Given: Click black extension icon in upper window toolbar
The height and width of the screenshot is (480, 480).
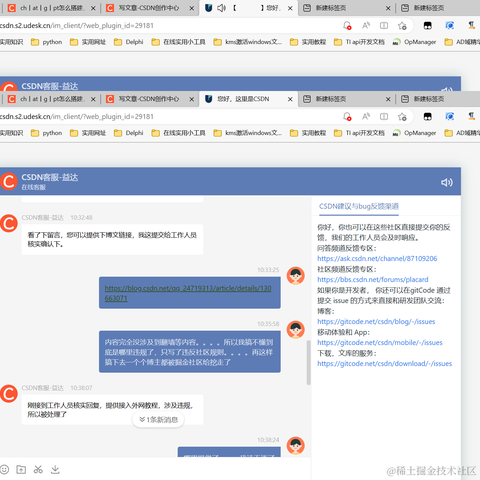Looking at the screenshot, I should (x=428, y=26).
